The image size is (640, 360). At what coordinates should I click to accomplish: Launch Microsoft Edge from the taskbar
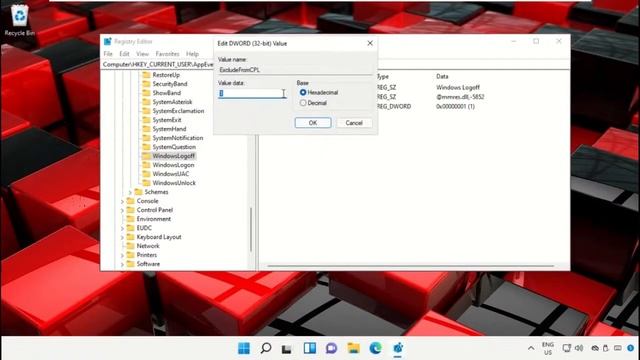376,348
